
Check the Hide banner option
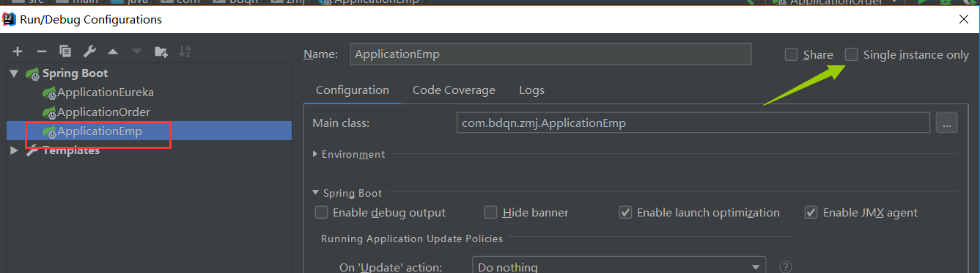491,213
